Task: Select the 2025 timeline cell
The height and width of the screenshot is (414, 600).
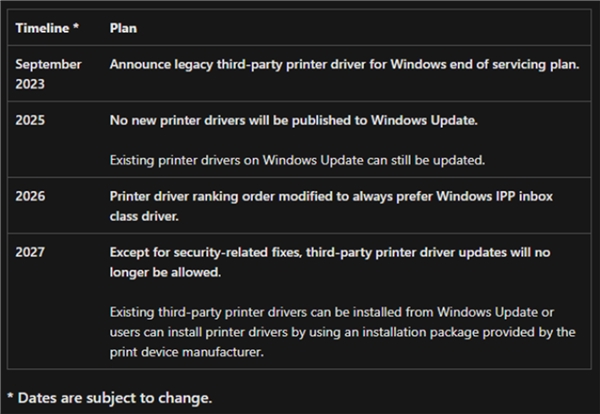Action: coord(31,120)
